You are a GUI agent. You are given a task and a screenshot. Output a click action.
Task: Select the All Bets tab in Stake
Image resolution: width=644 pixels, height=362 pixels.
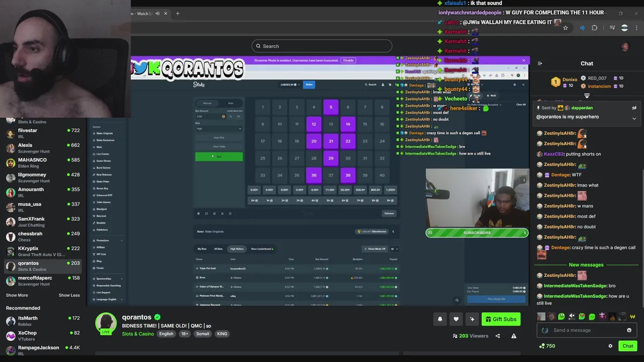(x=218, y=249)
